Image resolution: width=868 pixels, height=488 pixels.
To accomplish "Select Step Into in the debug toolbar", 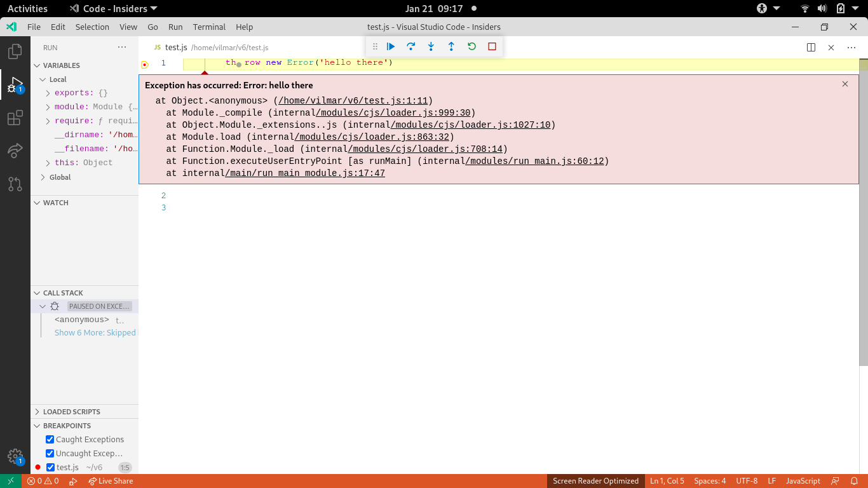I will pos(431,46).
